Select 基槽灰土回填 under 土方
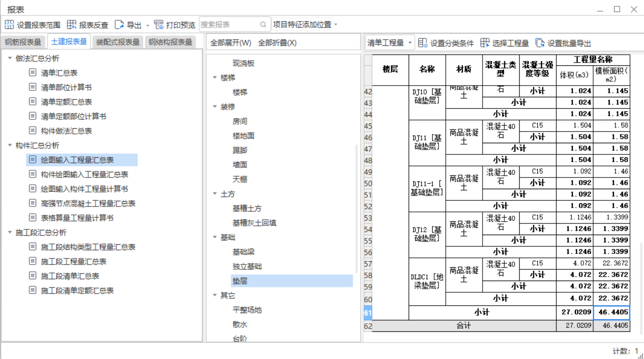Viewport: 644px width, 359px height. [x=254, y=223]
